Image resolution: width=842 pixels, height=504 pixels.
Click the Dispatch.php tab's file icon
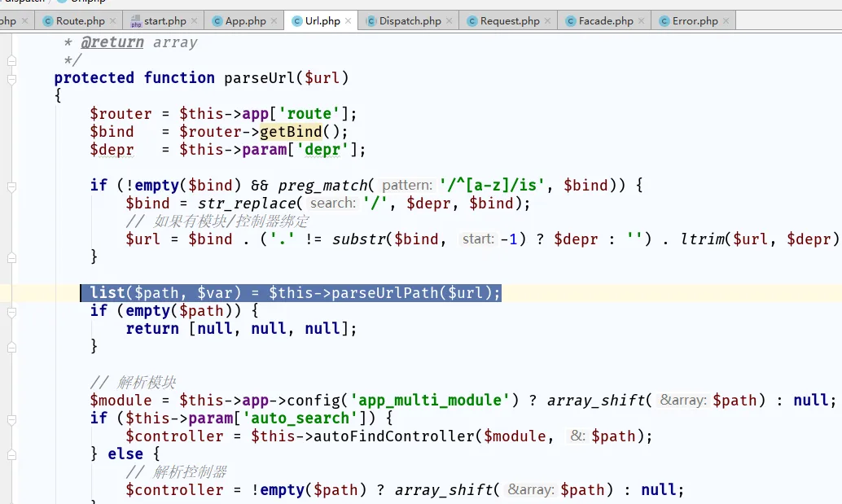click(x=371, y=20)
